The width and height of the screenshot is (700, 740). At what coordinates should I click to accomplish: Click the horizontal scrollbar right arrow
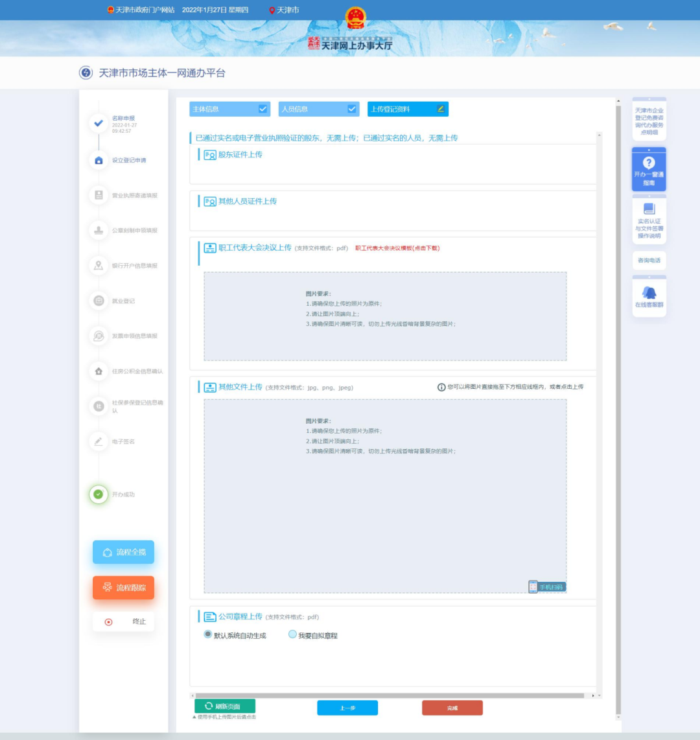click(x=593, y=696)
